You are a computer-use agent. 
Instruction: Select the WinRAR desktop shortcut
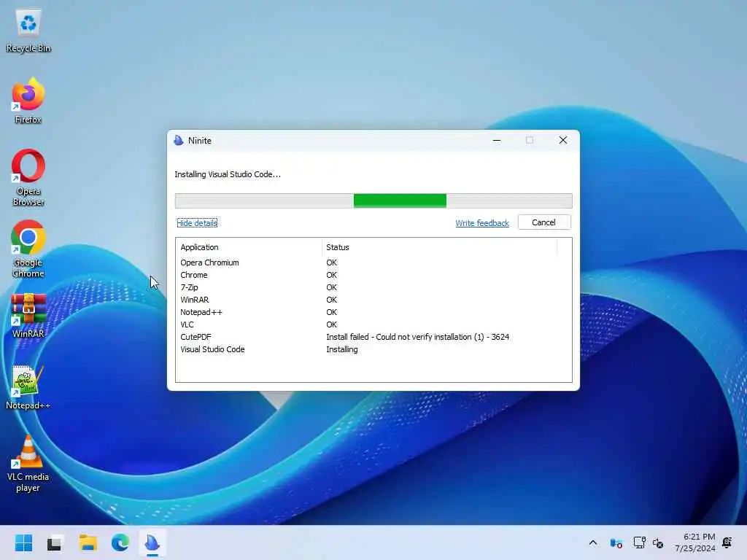(x=28, y=315)
